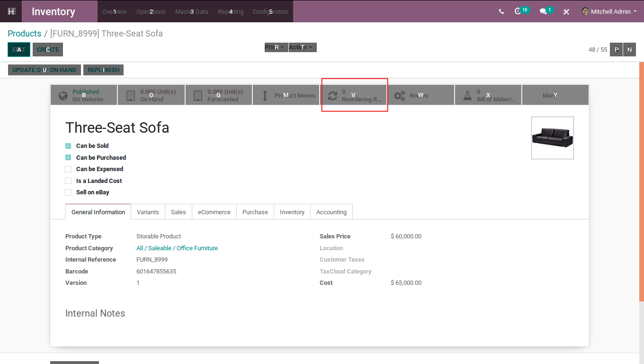Switch to the General Information tab

point(98,212)
